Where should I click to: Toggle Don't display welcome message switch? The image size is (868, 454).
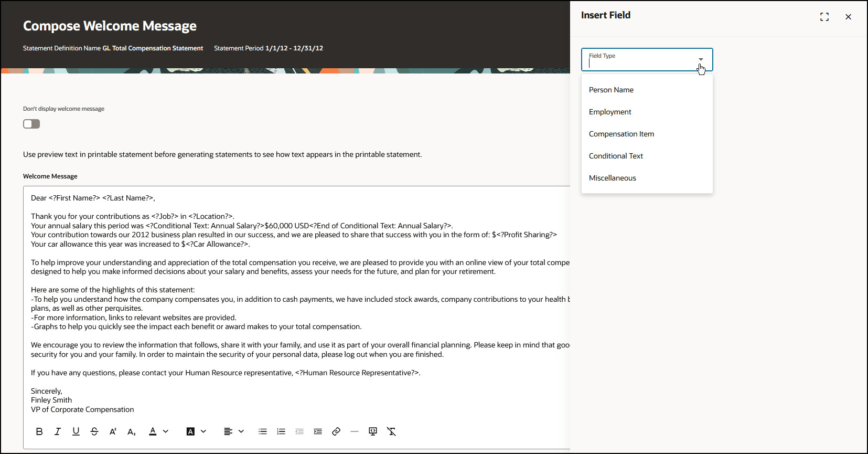pyautogui.click(x=31, y=124)
